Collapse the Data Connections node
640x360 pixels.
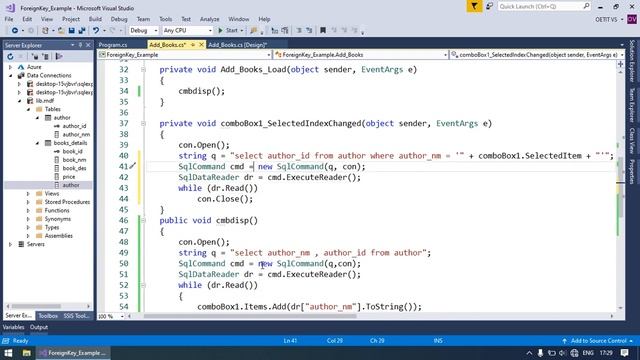[11, 76]
